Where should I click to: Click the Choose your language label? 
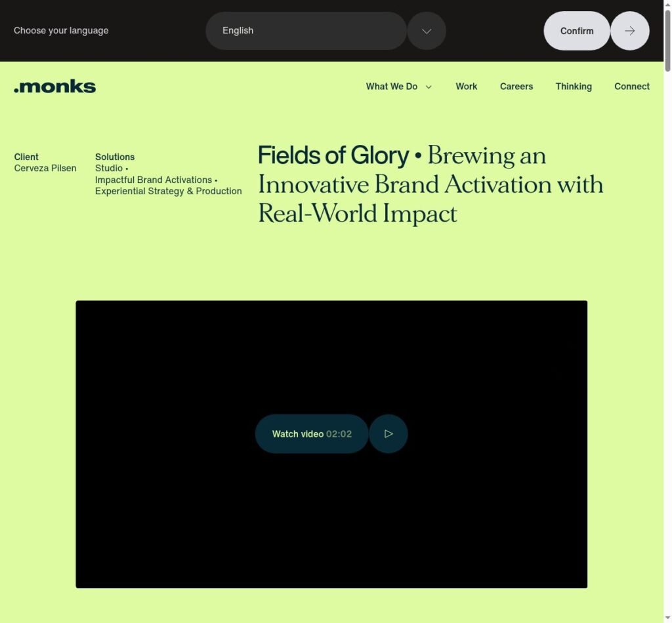[x=61, y=31]
